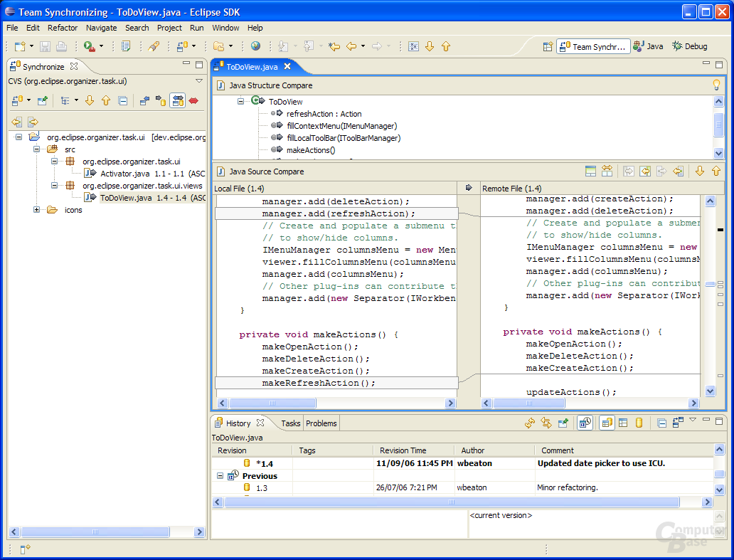Viewport: 734px width, 560px height.
Task: Open Synchronize view menu triangle
Action: tap(199, 81)
